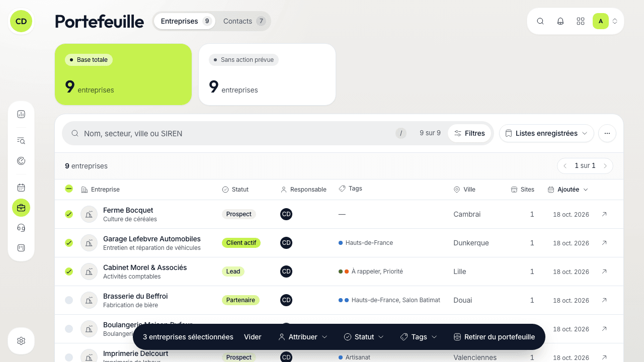Open Ferme Bocquet row arrow link
Image resolution: width=644 pixels, height=362 pixels.
click(604, 214)
